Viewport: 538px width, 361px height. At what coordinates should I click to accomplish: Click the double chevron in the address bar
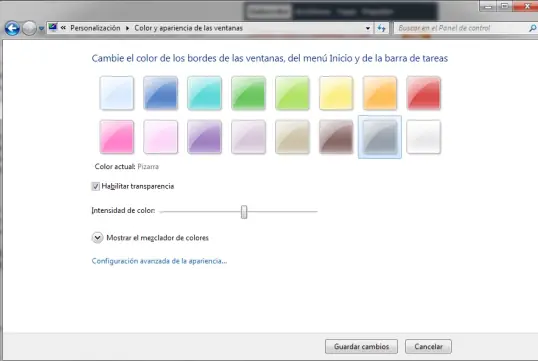tap(63, 28)
